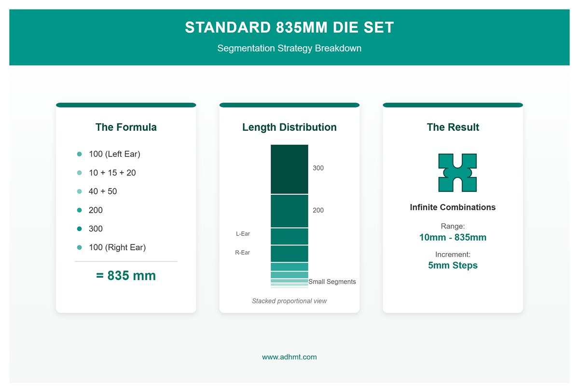This screenshot has width=579, height=392.
Task: Click the "5mm Steps" increment value
Action: [453, 265]
